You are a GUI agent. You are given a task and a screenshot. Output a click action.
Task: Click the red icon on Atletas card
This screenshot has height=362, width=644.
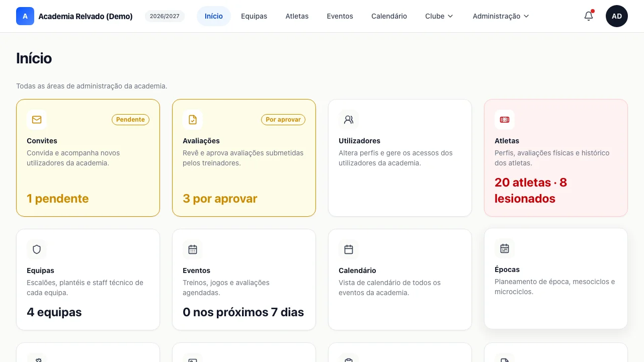(x=505, y=120)
